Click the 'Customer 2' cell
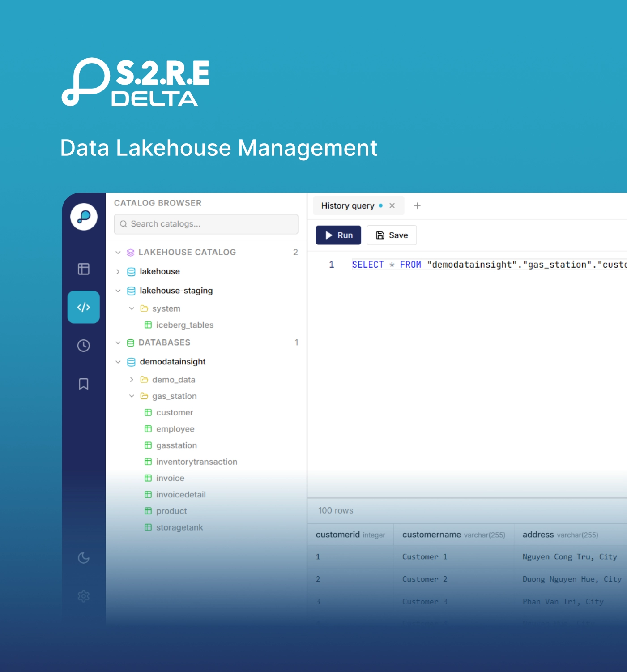Image resolution: width=627 pixels, height=672 pixels. (425, 579)
